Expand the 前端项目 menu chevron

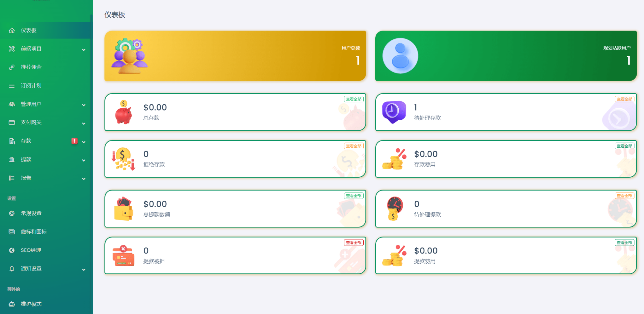[x=84, y=49]
